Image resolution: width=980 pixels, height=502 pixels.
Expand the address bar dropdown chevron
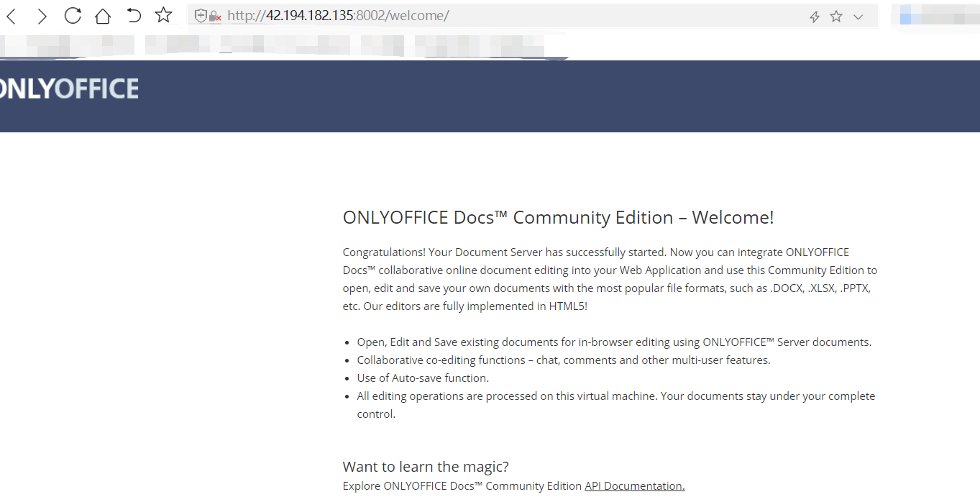858,17
